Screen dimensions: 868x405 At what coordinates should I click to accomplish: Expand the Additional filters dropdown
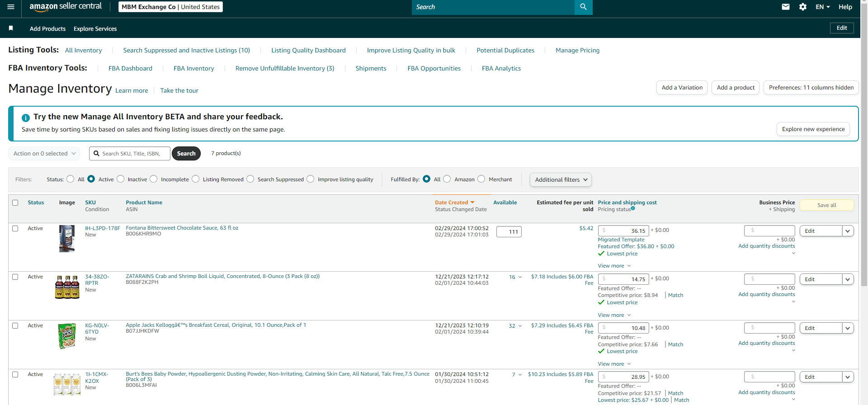pyautogui.click(x=561, y=179)
